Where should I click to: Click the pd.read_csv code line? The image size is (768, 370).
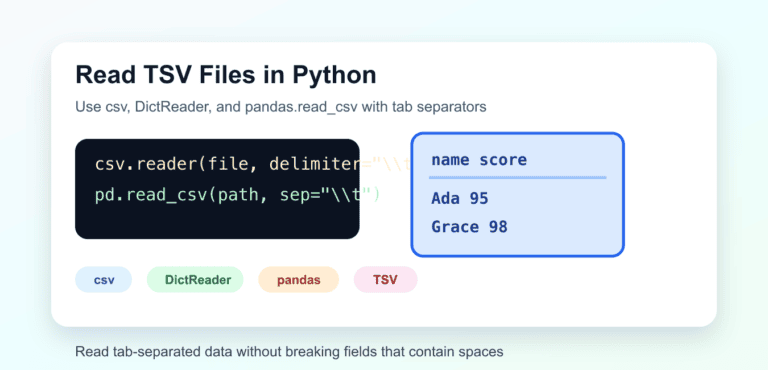(237, 195)
